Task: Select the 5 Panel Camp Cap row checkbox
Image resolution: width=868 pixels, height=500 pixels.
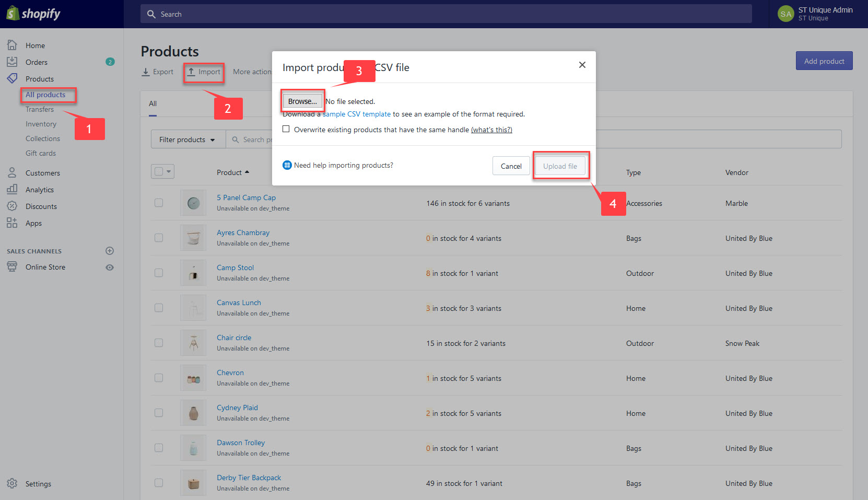Action: coord(159,203)
